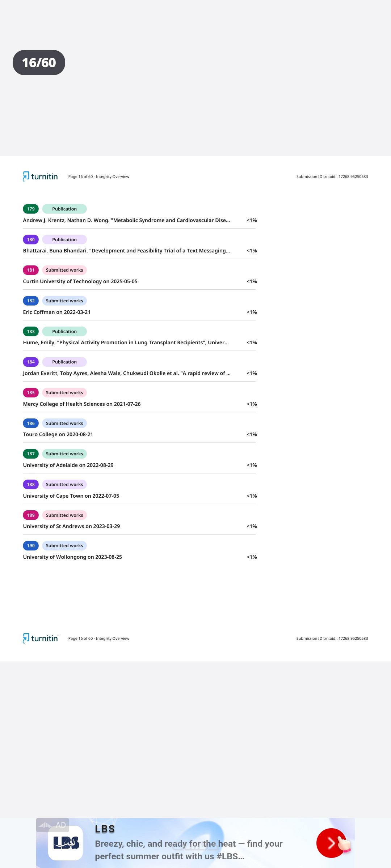Click the pink 181 source number badge

[31, 270]
